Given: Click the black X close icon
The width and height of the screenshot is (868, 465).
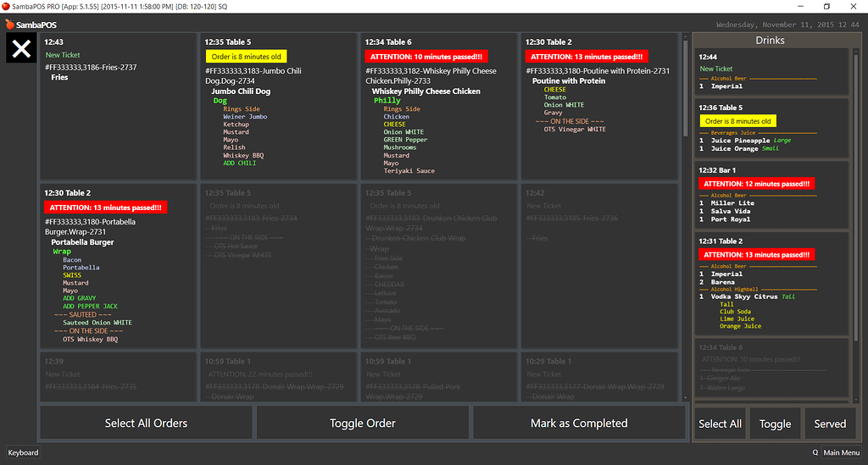Looking at the screenshot, I should pyautogui.click(x=20, y=48).
